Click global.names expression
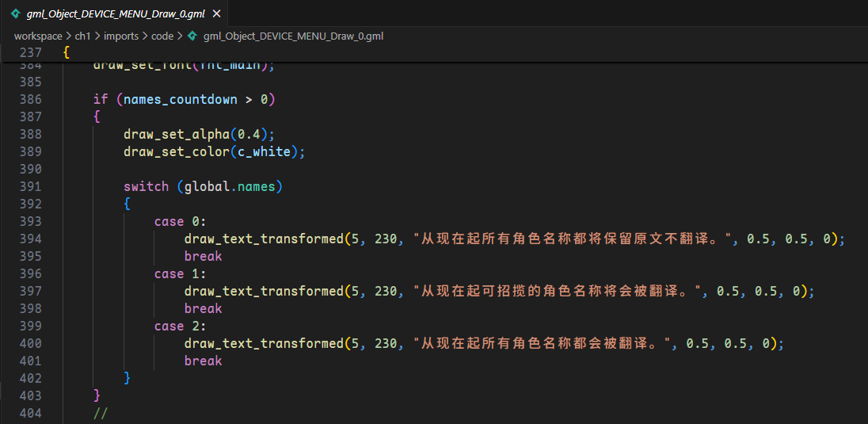Image resolution: width=868 pixels, height=424 pixels. tap(230, 187)
